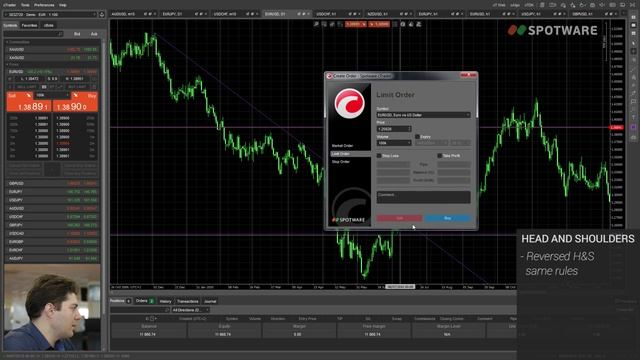The height and width of the screenshot is (360, 640).
Task: Select the XAGUSD symbol row
Action: click(x=52, y=58)
